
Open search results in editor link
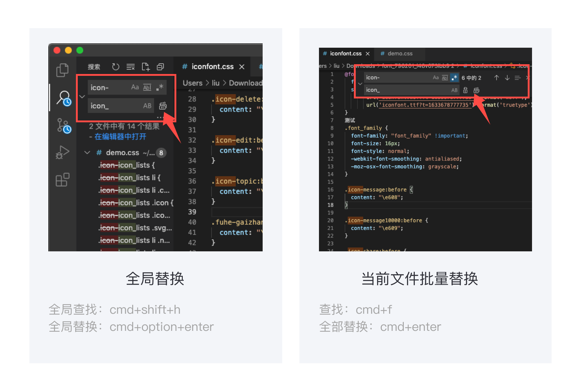pyautogui.click(x=120, y=137)
